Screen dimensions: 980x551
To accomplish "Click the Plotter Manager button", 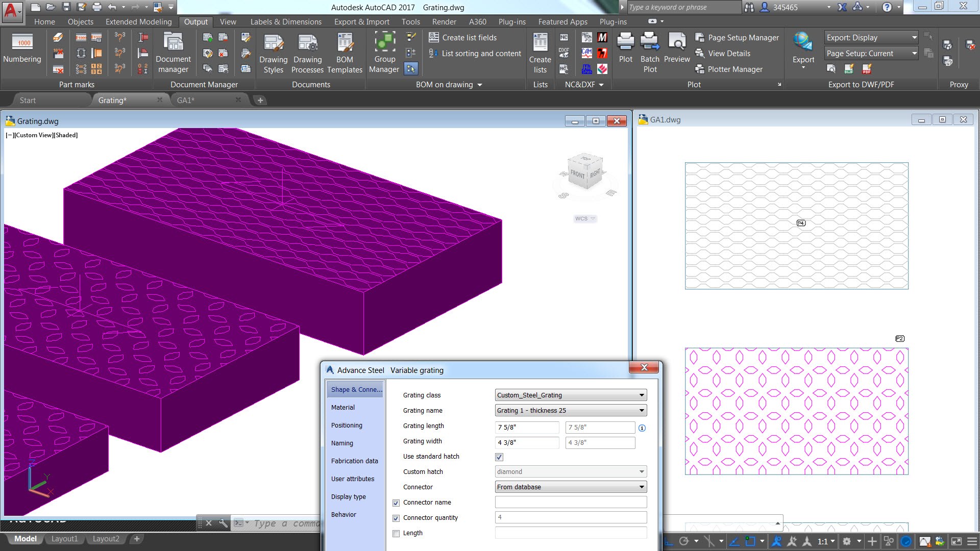I will [x=734, y=69].
